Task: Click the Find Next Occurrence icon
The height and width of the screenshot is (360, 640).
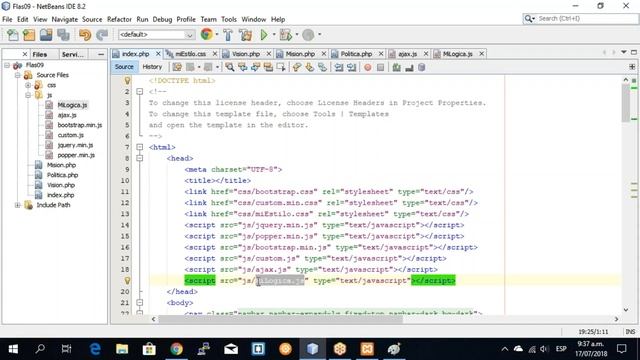Action: pyautogui.click(x=256, y=67)
